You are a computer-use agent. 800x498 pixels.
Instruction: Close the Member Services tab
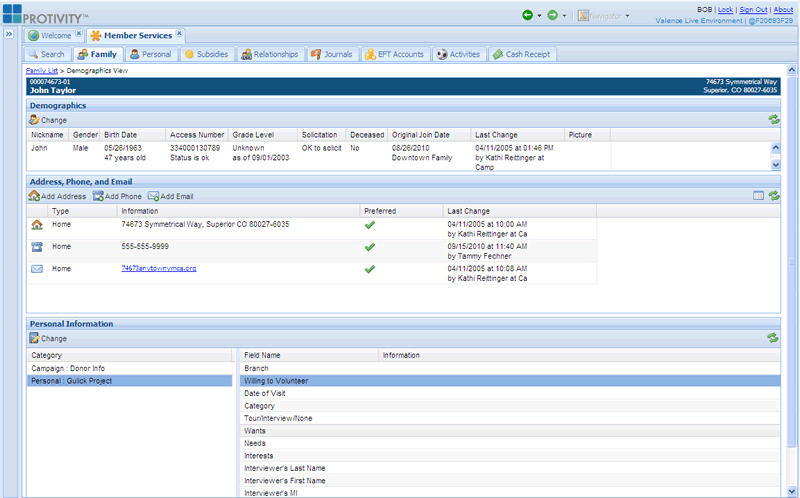point(179,33)
